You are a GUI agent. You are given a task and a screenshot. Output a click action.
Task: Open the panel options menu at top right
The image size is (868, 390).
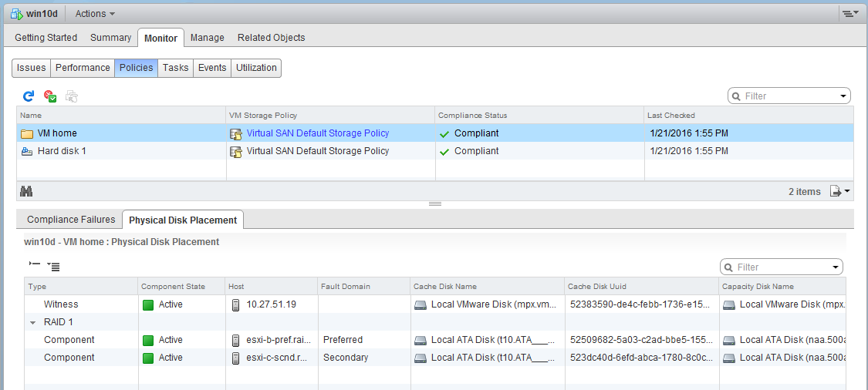(849, 14)
